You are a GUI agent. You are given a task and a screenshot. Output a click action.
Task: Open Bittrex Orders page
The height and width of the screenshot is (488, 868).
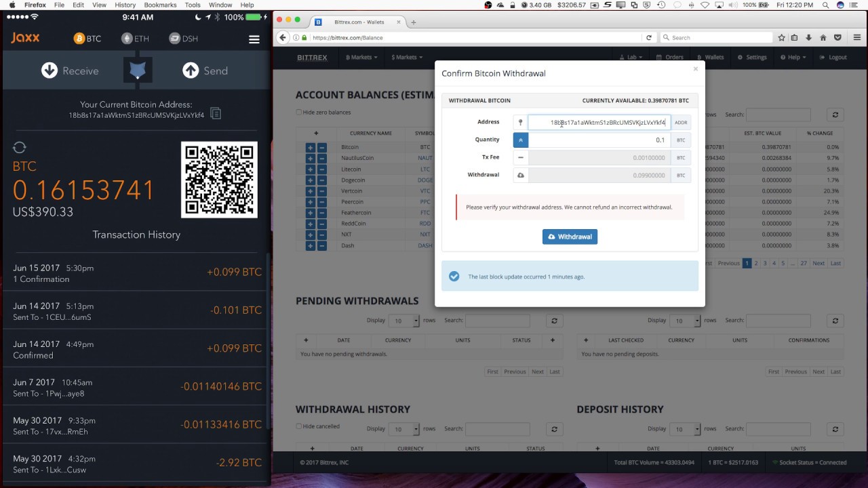pyautogui.click(x=670, y=57)
